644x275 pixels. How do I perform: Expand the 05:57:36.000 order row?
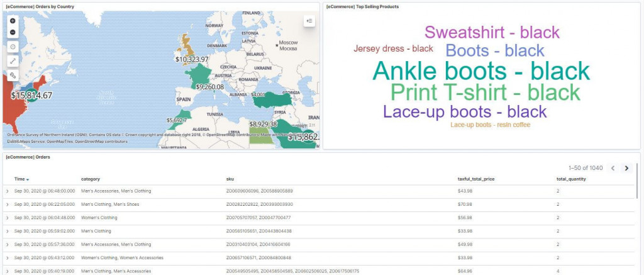pos(8,245)
